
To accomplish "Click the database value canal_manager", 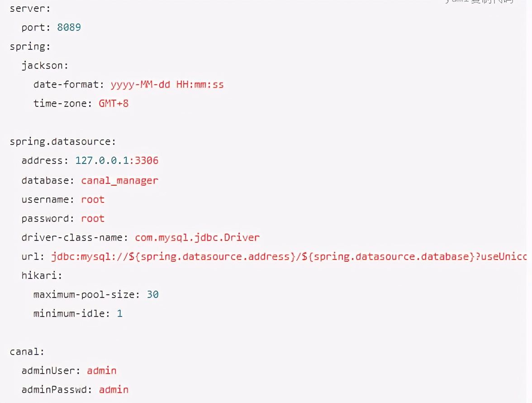I will click(120, 180).
